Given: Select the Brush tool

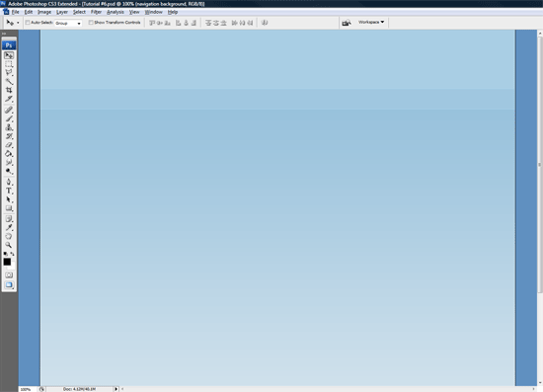Looking at the screenshot, I should coord(9,118).
